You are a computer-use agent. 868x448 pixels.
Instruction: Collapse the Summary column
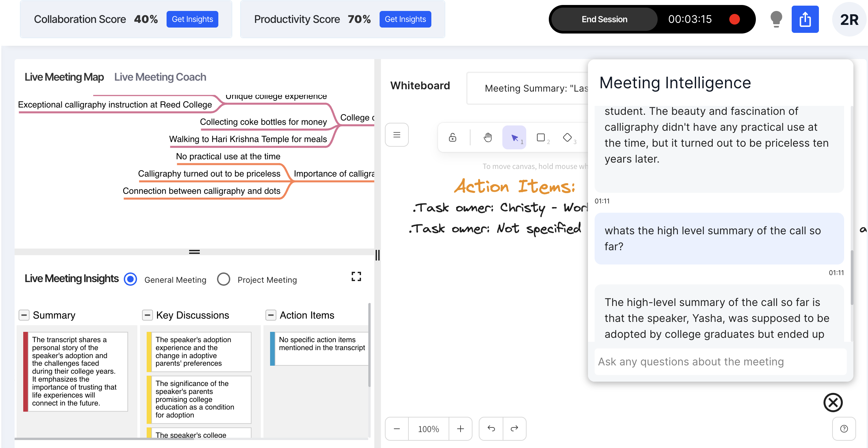click(x=24, y=315)
